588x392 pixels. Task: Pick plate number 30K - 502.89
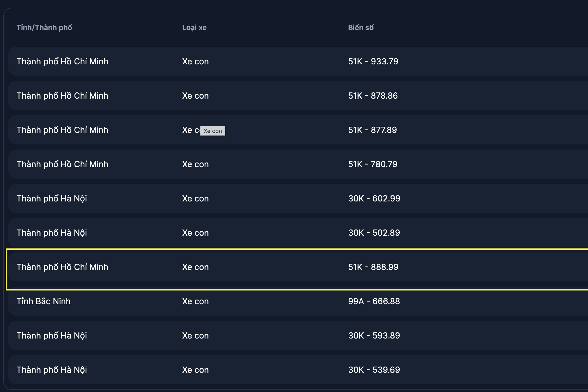[374, 233]
